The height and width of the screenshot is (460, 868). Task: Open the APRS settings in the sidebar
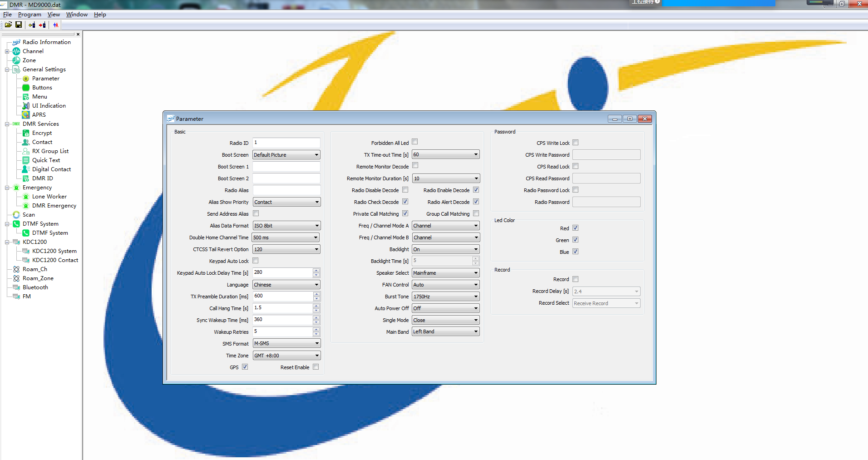coord(26,114)
